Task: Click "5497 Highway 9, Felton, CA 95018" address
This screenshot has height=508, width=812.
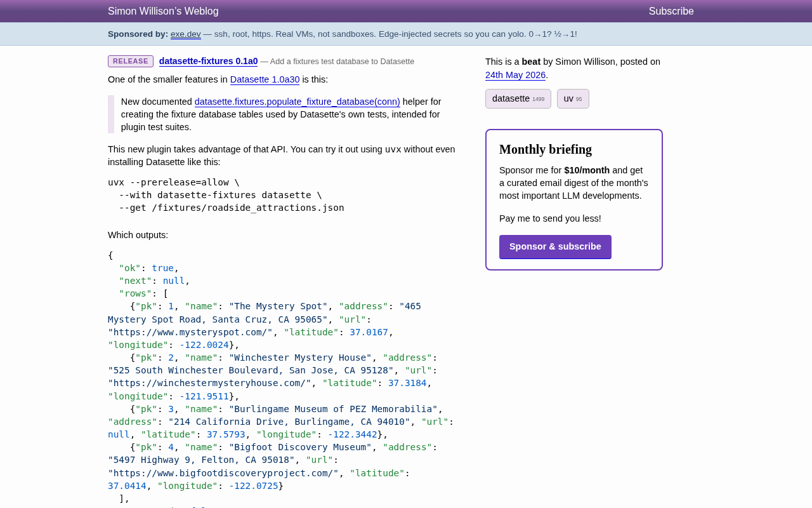Action: coord(201,460)
